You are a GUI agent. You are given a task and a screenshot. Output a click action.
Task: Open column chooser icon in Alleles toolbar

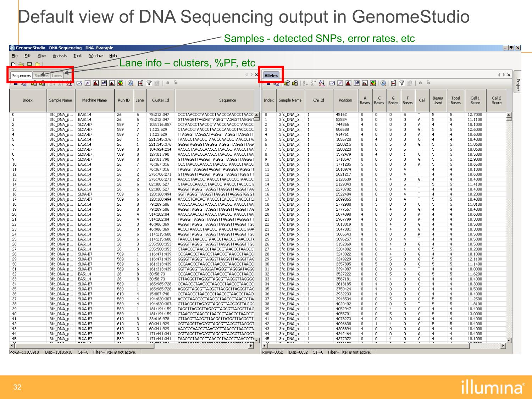pos(394,83)
